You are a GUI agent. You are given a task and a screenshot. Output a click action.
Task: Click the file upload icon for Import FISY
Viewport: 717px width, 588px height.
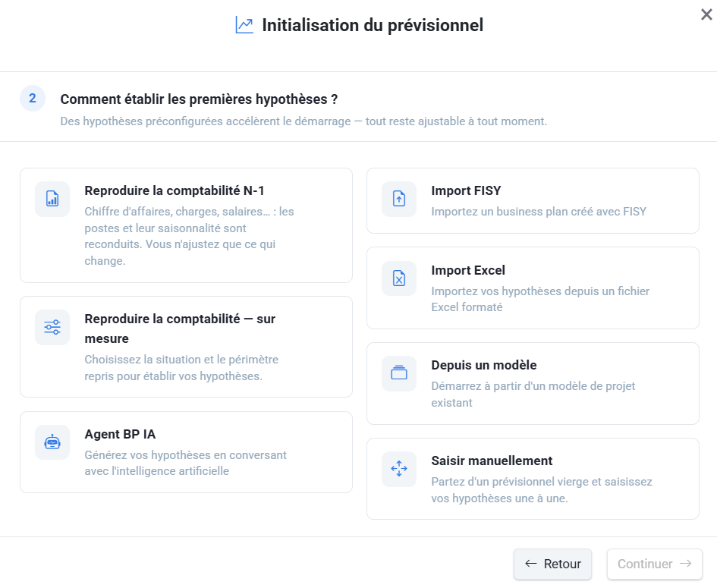tap(399, 199)
